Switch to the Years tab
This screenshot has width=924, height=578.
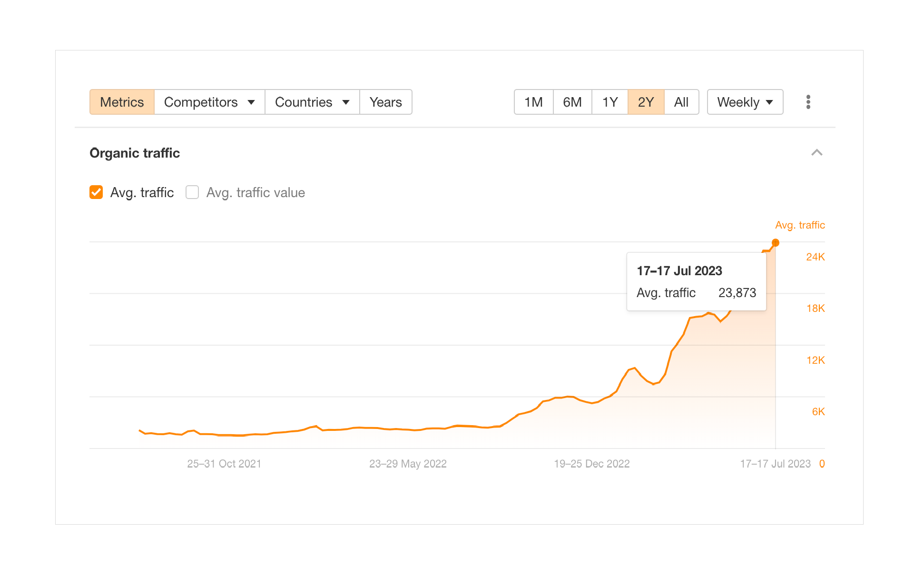(386, 102)
